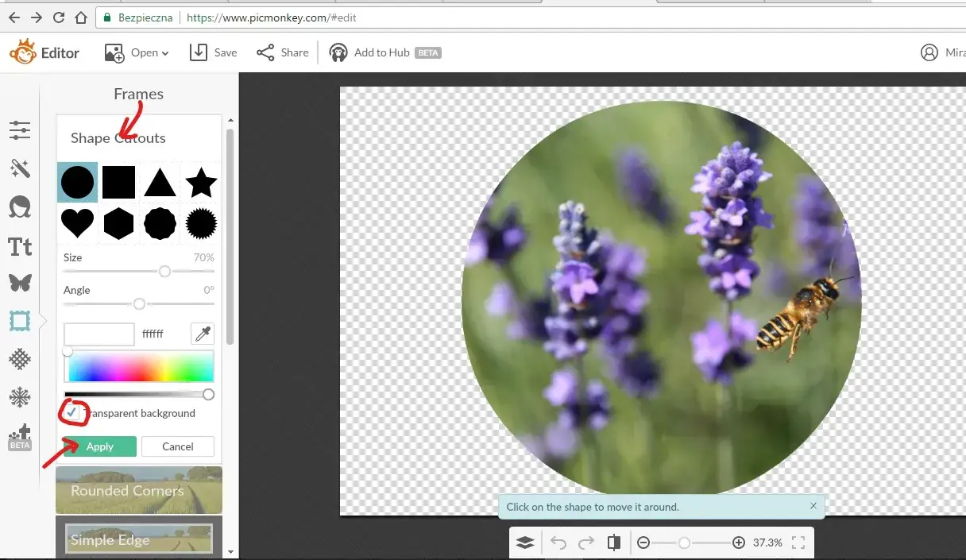Open the Rounded Corners frame option

139,490
